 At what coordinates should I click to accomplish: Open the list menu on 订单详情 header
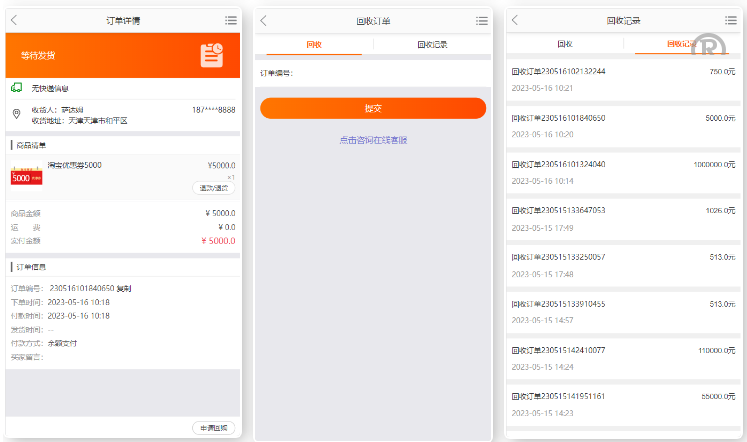[x=231, y=20]
